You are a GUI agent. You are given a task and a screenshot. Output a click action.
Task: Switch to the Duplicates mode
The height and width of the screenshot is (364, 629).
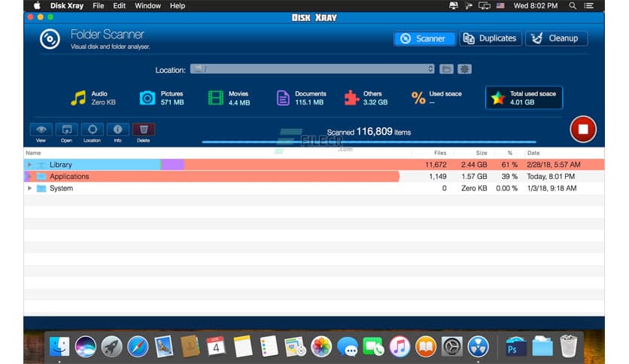[x=491, y=38]
